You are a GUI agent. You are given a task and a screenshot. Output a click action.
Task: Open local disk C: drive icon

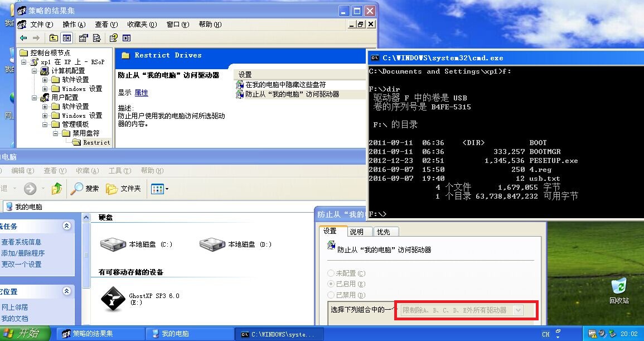point(113,244)
